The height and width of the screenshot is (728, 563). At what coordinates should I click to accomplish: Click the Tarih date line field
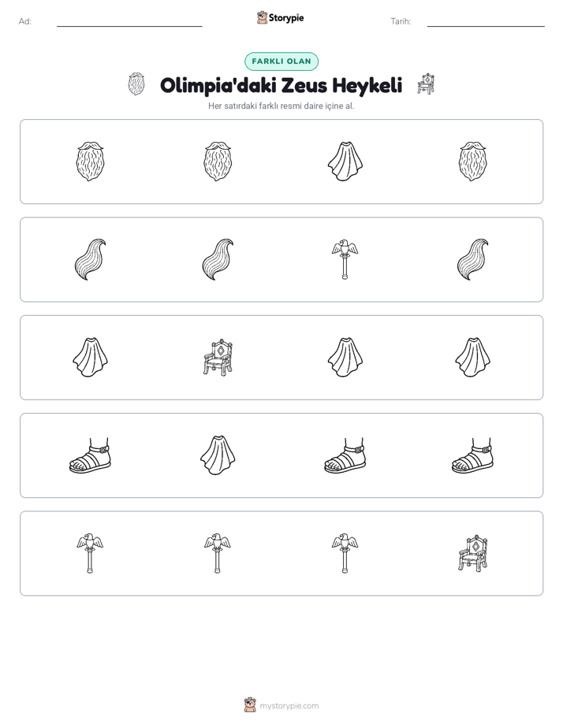[486, 21]
